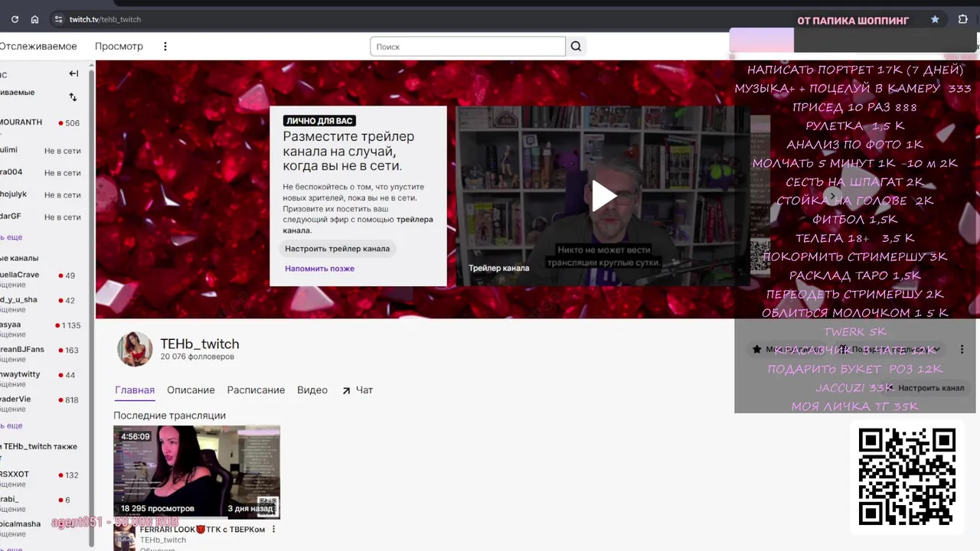The width and height of the screenshot is (980, 551).
Task: Open the offline hojulyk channel row
Action: pyautogui.click(x=42, y=195)
